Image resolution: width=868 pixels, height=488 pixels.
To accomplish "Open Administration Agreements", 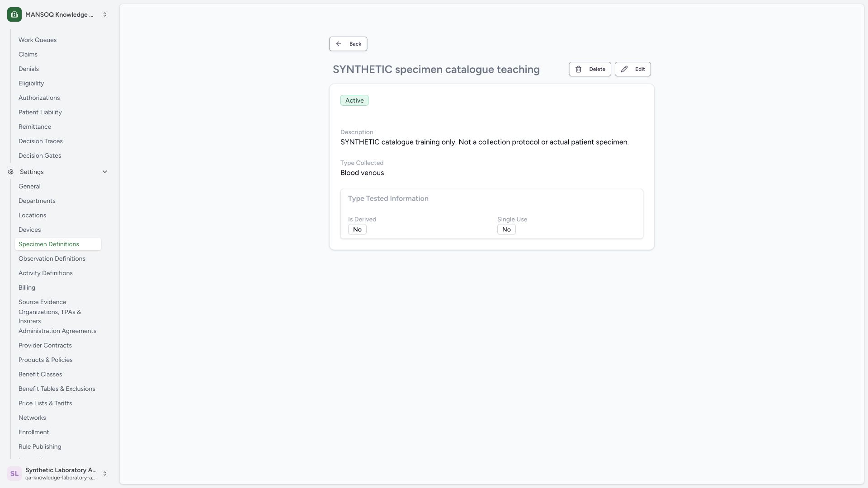I will [58, 331].
